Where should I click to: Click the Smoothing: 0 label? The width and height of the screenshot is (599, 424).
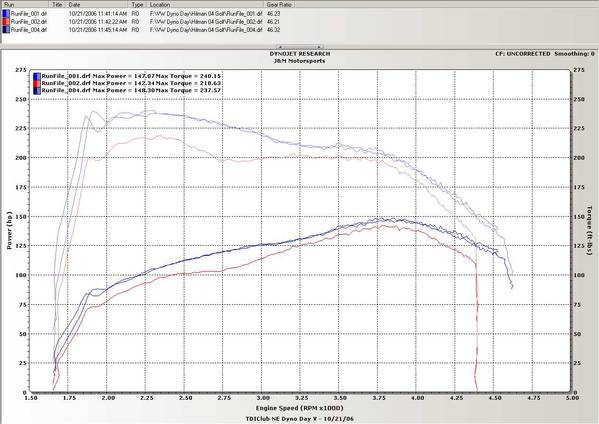click(575, 54)
